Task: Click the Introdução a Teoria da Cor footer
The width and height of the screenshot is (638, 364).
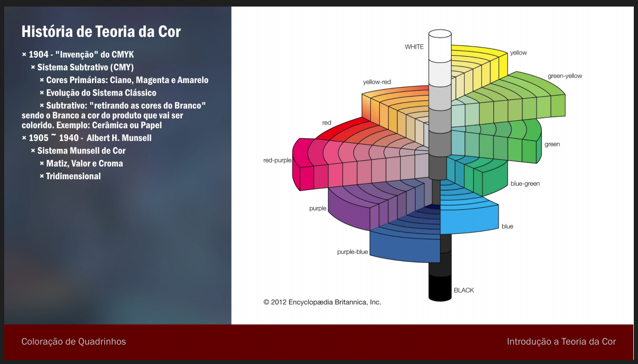Action: pyautogui.click(x=561, y=342)
